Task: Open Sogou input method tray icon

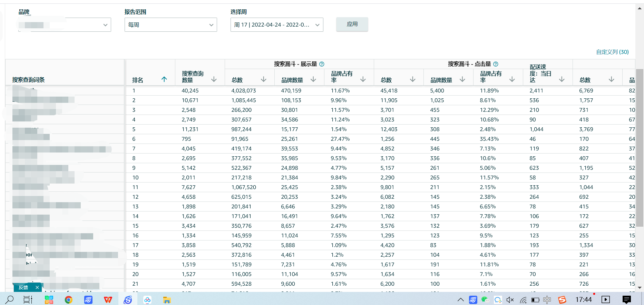Action: click(562, 300)
